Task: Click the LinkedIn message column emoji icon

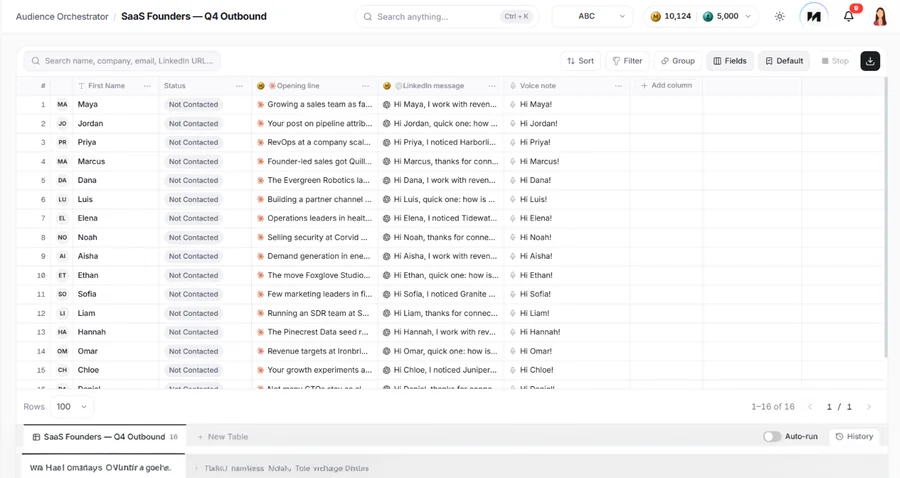Action: click(387, 86)
